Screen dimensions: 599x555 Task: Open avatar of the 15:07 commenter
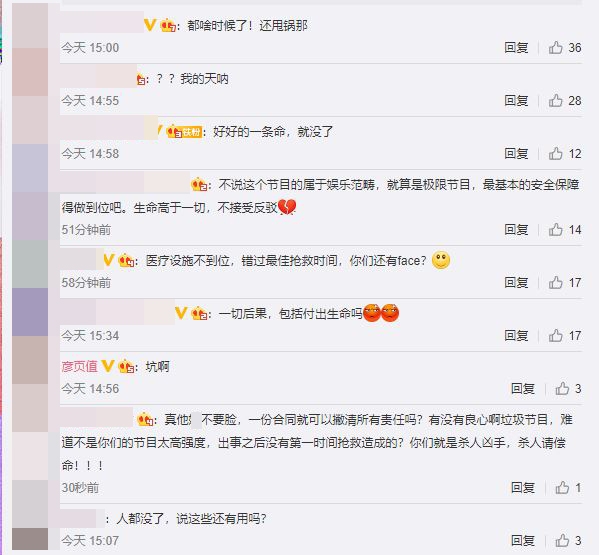(30, 539)
